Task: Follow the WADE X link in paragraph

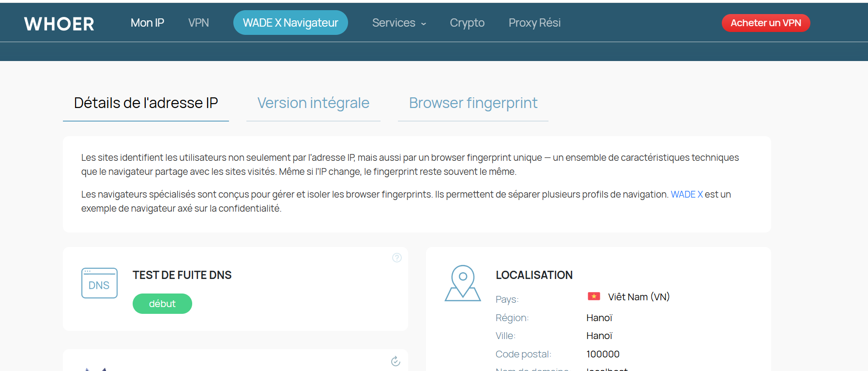Action: pyautogui.click(x=686, y=194)
